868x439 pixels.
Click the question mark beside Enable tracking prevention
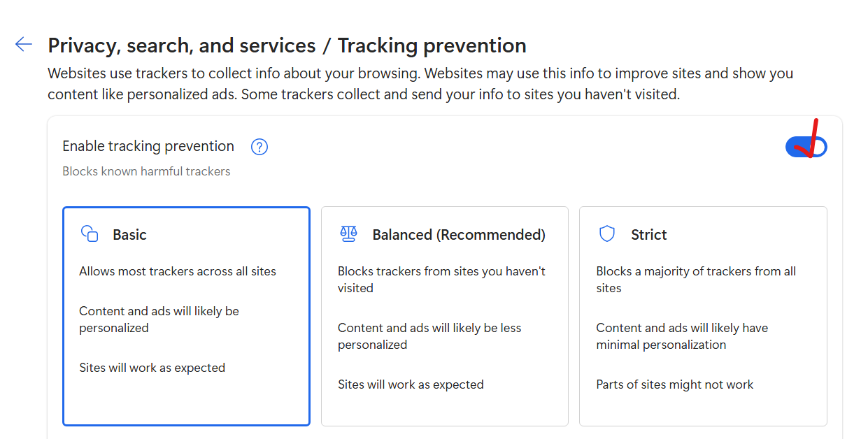point(259,147)
